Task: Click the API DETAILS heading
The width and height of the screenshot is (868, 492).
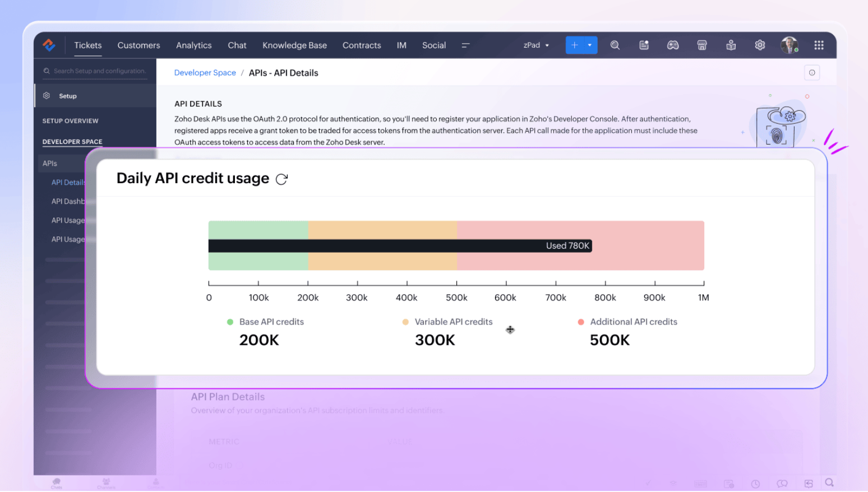Action: pyautogui.click(x=198, y=104)
